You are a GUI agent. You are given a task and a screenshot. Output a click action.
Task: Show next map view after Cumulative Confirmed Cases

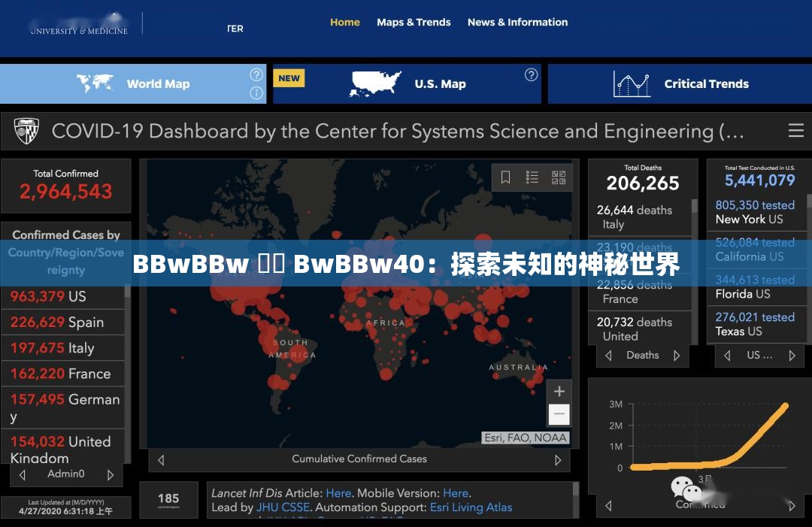coord(558,460)
